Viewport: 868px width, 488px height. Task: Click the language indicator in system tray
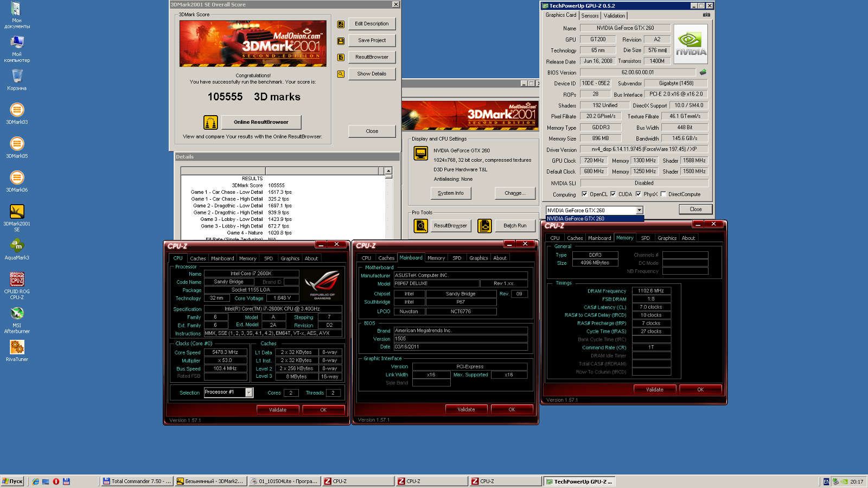tap(826, 481)
